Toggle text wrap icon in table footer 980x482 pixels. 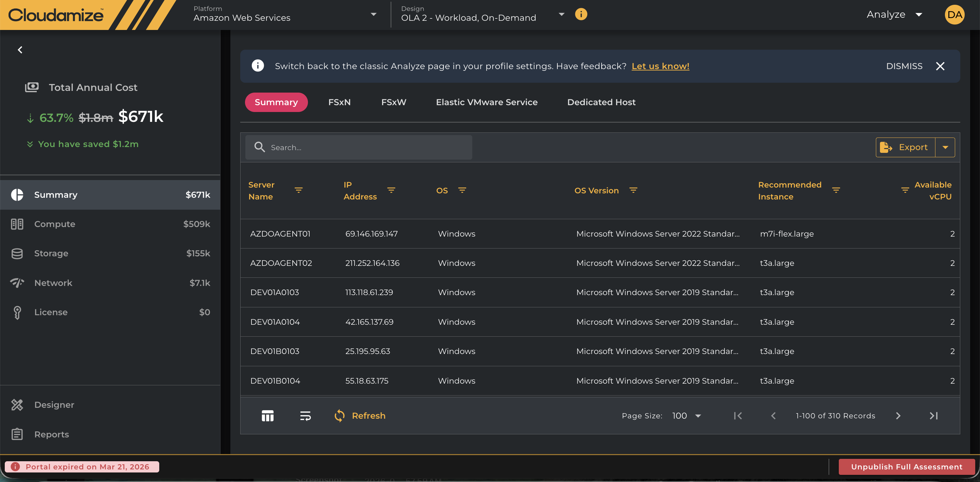click(x=305, y=416)
